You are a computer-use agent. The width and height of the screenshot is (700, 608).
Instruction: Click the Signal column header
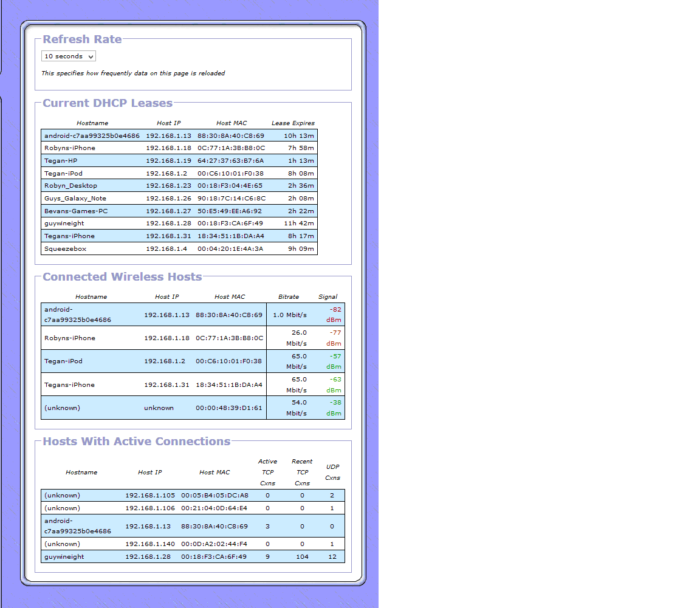(328, 297)
